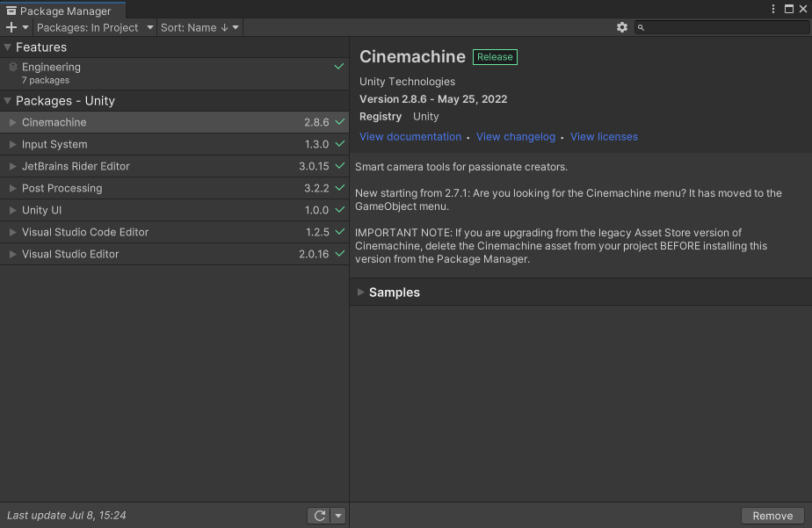Click the Post Processing version 3.2.2

pyautogui.click(x=316, y=188)
